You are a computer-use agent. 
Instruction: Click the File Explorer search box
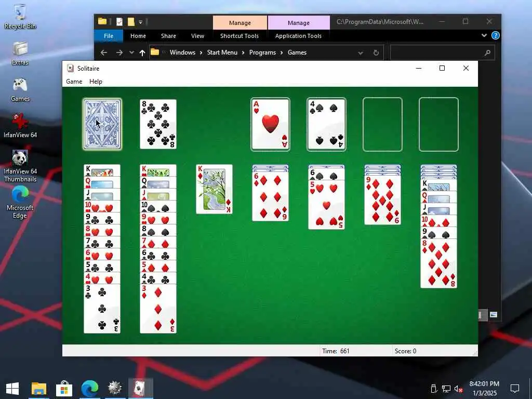[x=443, y=52]
